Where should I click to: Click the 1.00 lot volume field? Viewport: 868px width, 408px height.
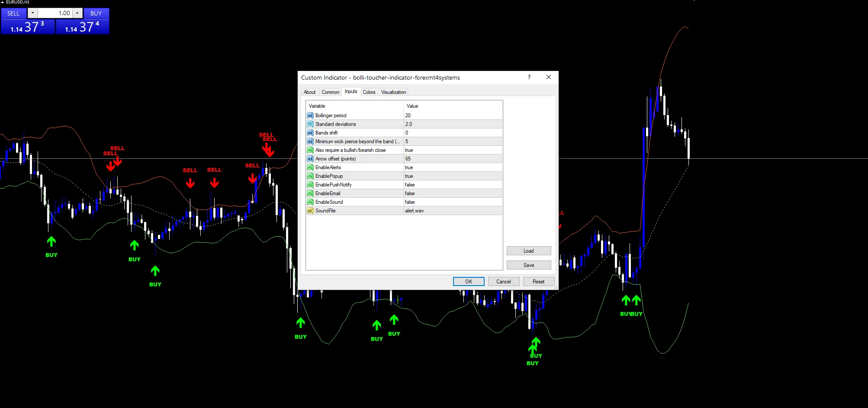pyautogui.click(x=55, y=13)
